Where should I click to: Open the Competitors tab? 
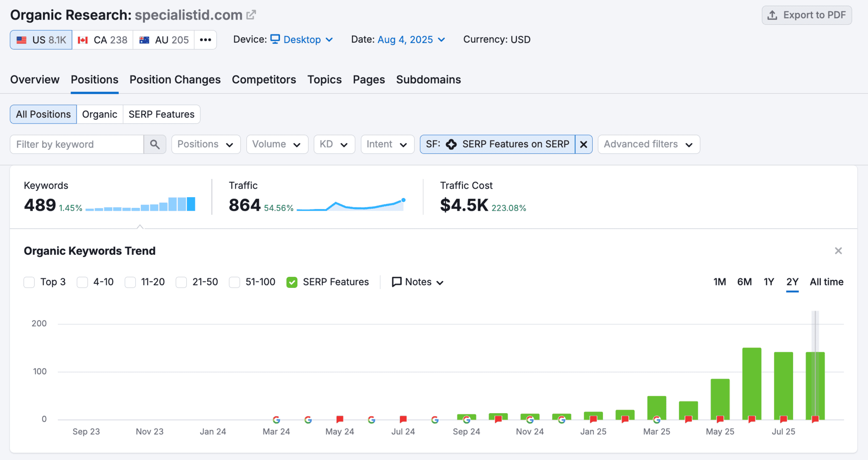click(264, 80)
